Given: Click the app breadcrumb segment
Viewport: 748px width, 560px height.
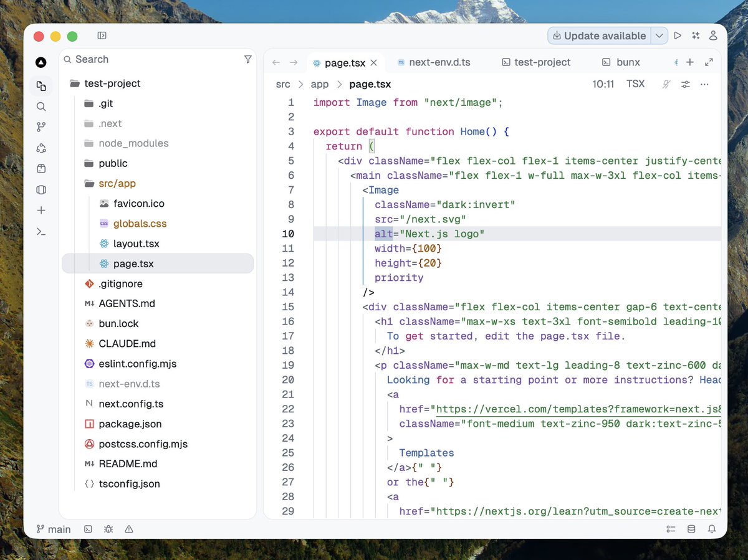Looking at the screenshot, I should click(x=320, y=84).
